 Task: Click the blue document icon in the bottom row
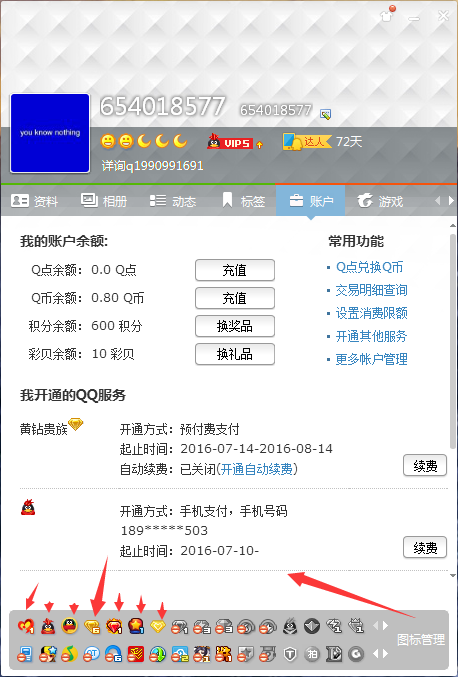25,655
